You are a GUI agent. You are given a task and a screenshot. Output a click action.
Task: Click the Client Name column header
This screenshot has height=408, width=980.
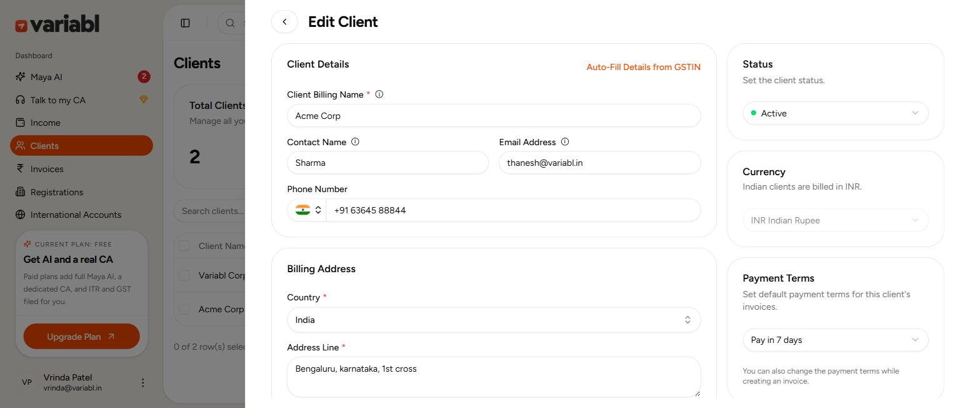click(x=222, y=246)
